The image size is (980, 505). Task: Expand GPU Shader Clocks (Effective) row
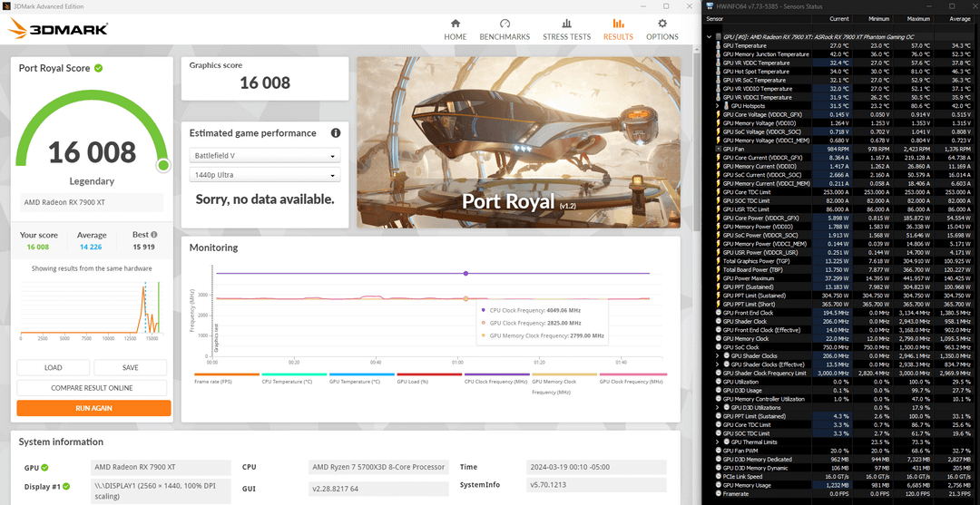pos(718,364)
